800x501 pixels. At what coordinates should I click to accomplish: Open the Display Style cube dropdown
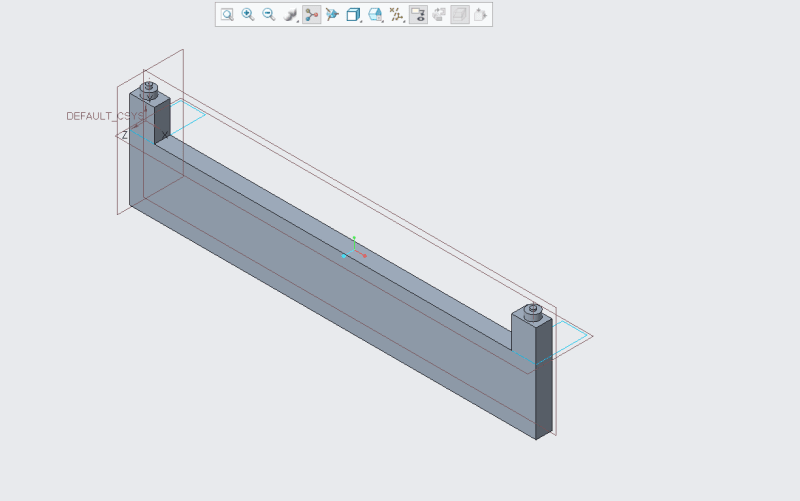354,15
